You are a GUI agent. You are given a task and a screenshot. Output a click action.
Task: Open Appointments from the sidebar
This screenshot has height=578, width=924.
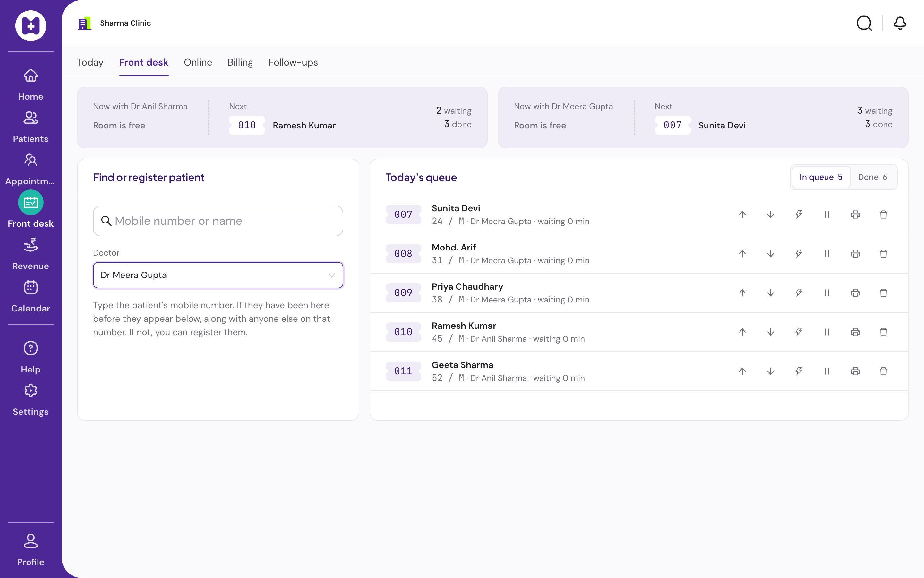point(30,169)
